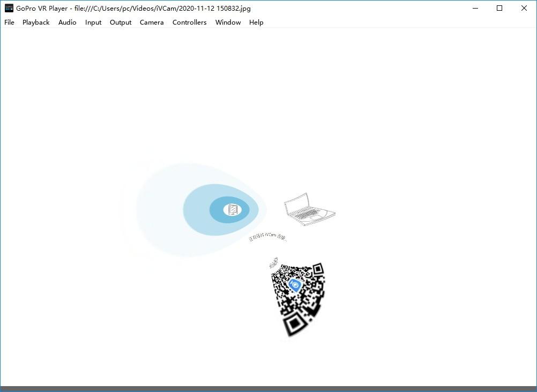The height and width of the screenshot is (392, 537).
Task: Open the Camera menu
Action: point(152,22)
